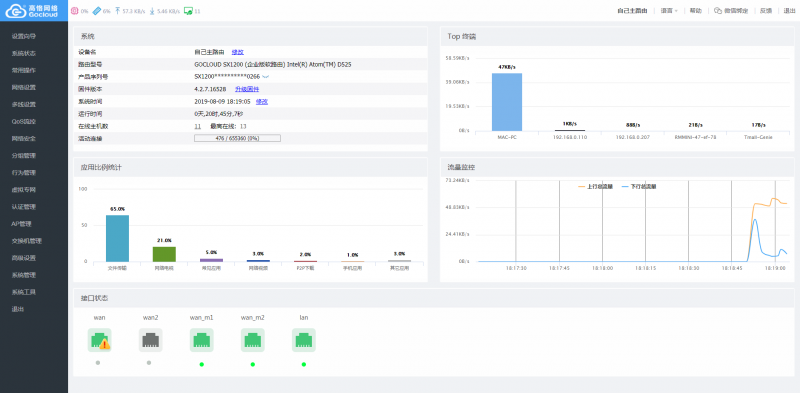Image resolution: width=800 pixels, height=393 pixels.
Task: Open the language dropdown in top bar
Action: (669, 11)
